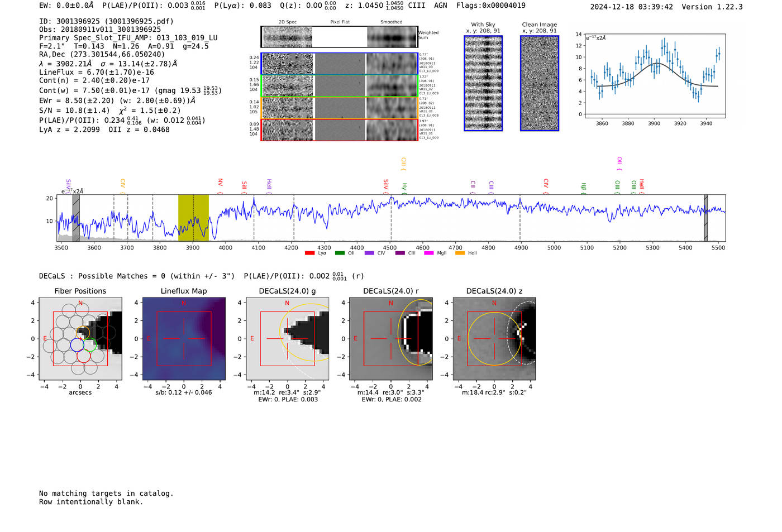Click the 'No matching targets in catalog.' message
The width and height of the screenshot is (782, 532).
106,493
